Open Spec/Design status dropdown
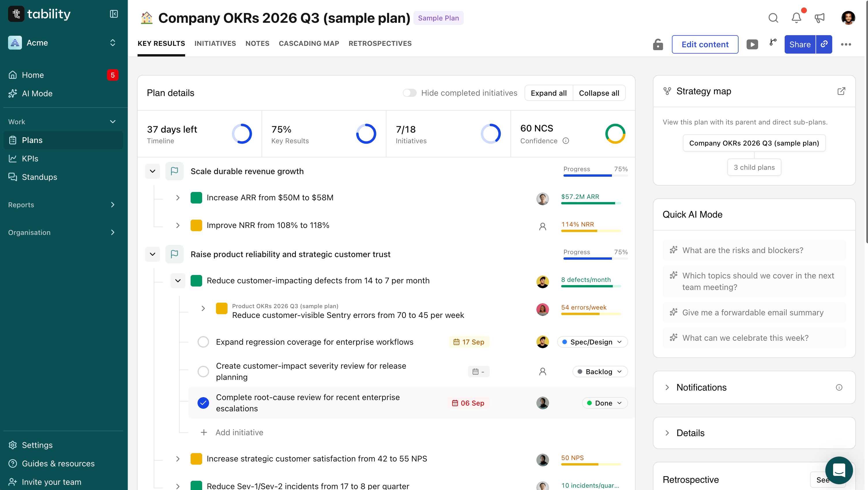This screenshot has width=868, height=490. [592, 342]
